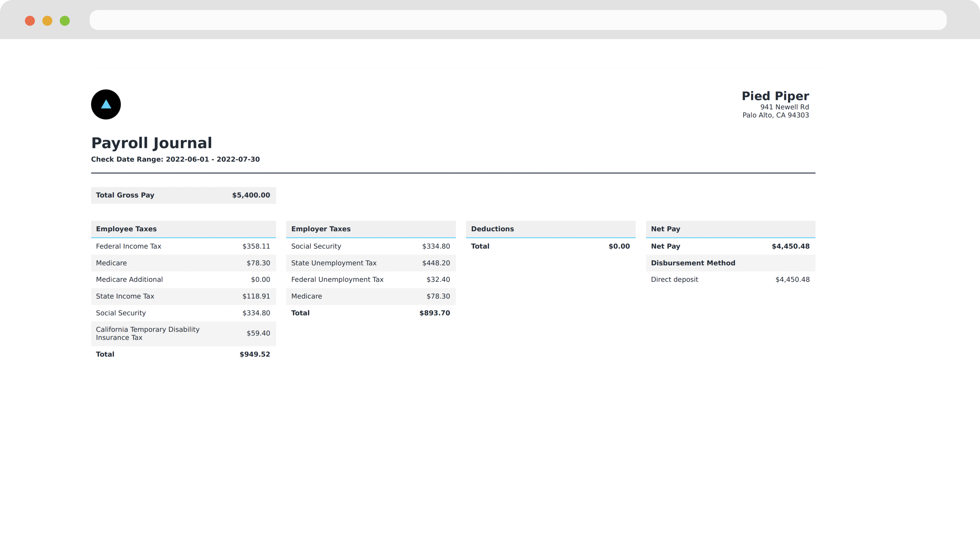Select the $358.11 federal income tax amount
The image size is (980, 538).
[256, 246]
